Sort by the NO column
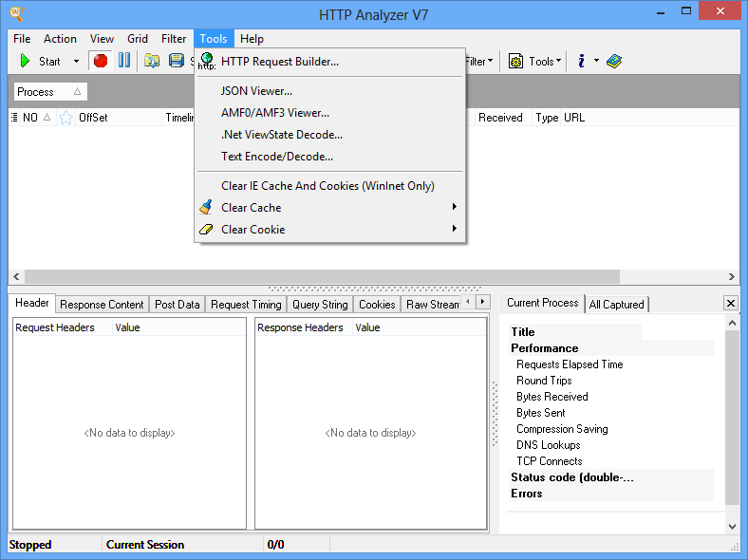The width and height of the screenshot is (748, 560). coord(37,118)
